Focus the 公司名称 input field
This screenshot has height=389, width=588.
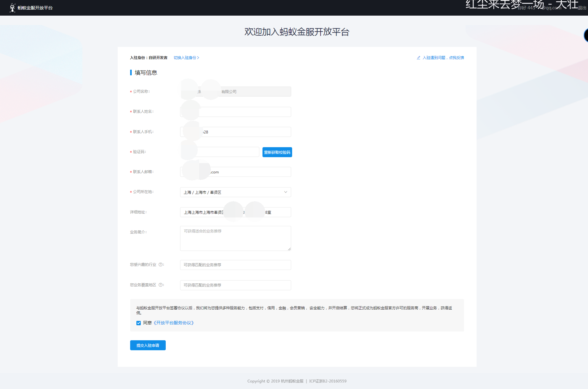236,92
